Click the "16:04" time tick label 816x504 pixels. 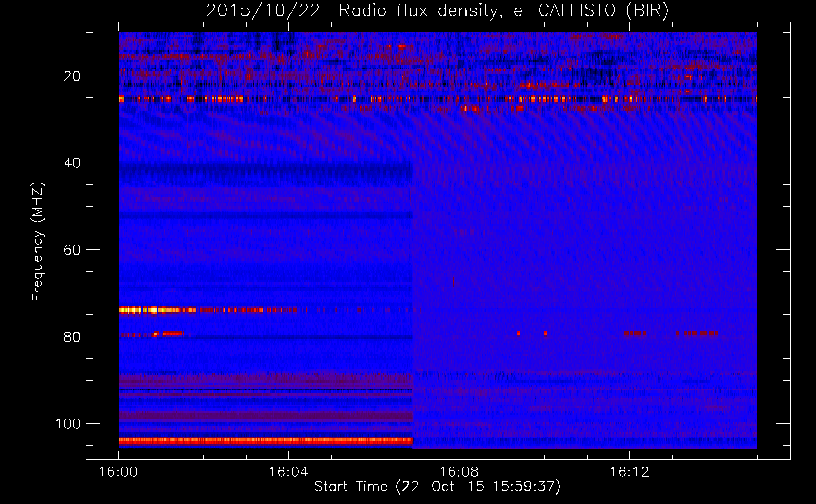[x=288, y=472]
